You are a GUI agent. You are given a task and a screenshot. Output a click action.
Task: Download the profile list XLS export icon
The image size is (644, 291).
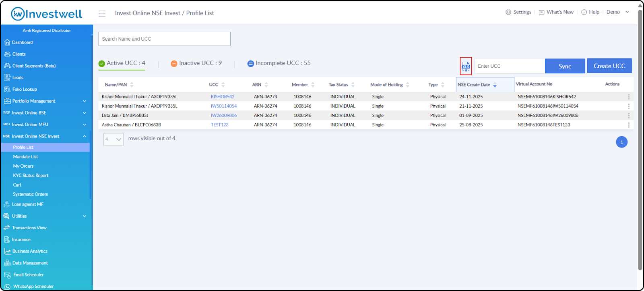[466, 66]
